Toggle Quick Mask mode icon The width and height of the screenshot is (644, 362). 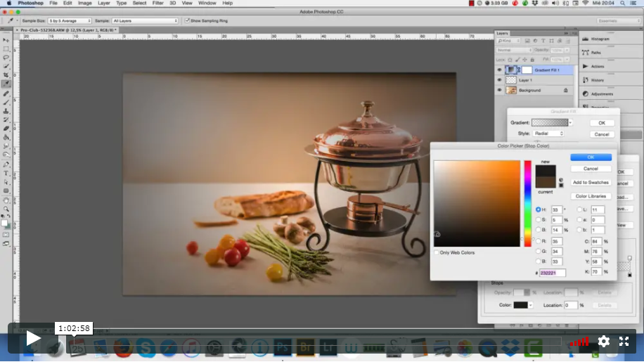tap(6, 235)
